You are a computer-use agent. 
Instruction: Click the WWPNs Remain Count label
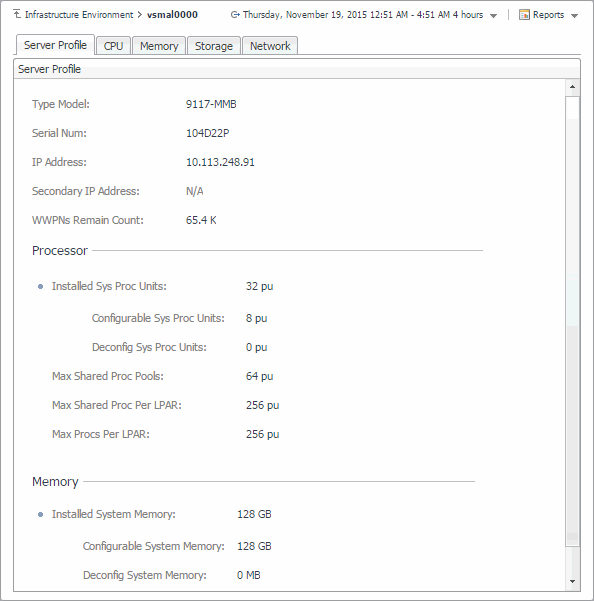[x=88, y=220]
